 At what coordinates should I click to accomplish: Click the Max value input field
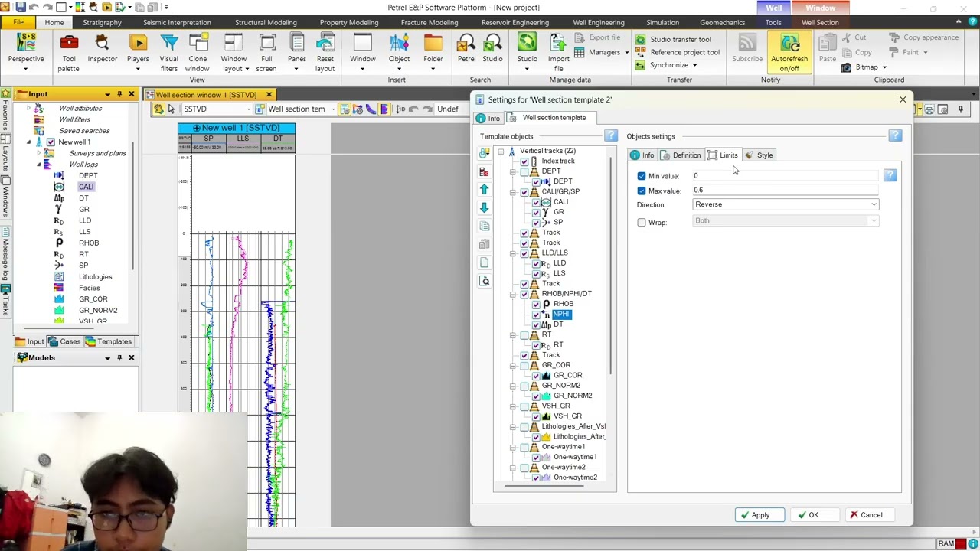tap(785, 191)
